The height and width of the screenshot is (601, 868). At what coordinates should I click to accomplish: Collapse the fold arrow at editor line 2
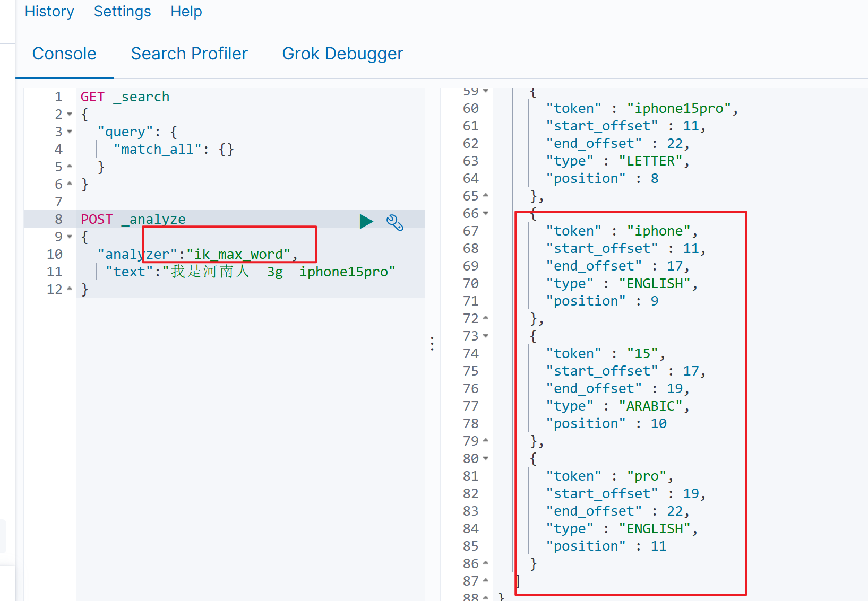pos(70,115)
